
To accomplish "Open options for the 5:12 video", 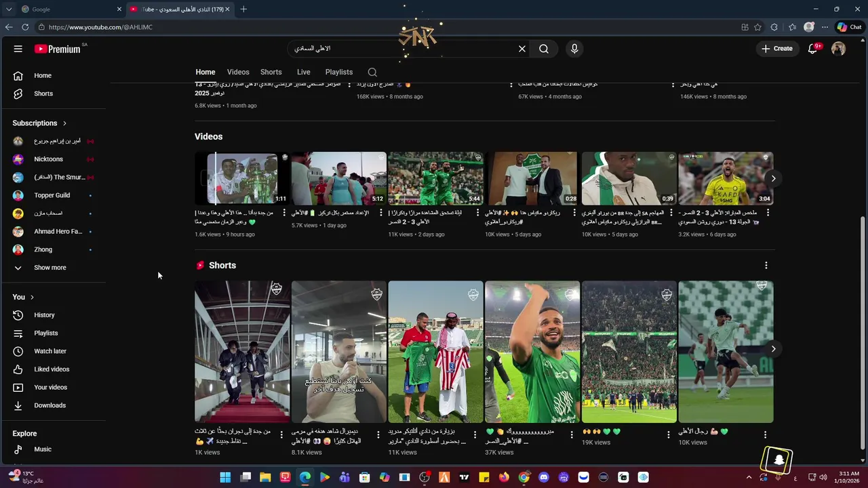I will click(x=381, y=213).
